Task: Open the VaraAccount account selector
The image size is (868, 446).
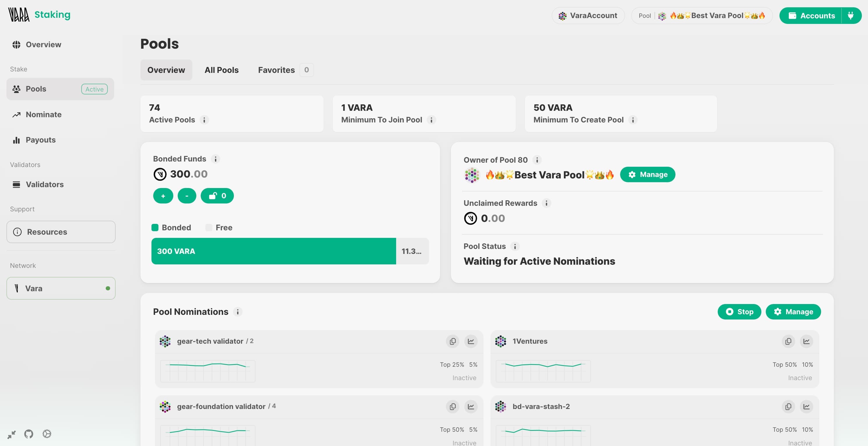Action: coord(588,15)
